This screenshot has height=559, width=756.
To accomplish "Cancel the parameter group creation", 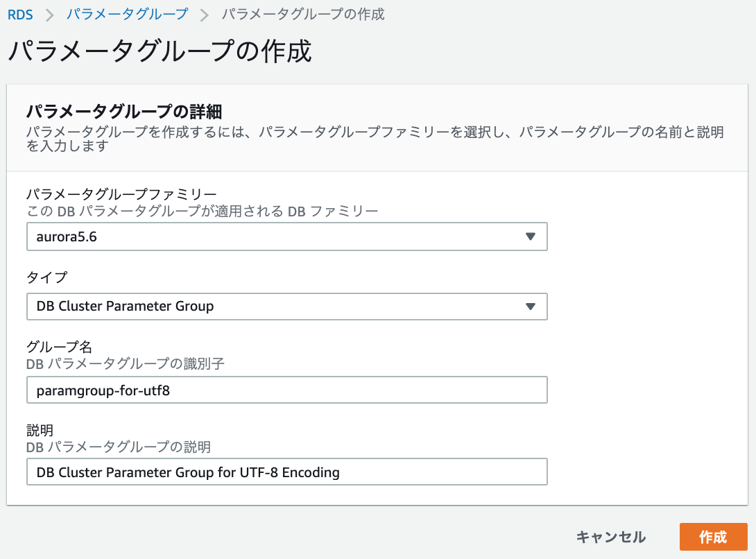I will [x=611, y=537].
